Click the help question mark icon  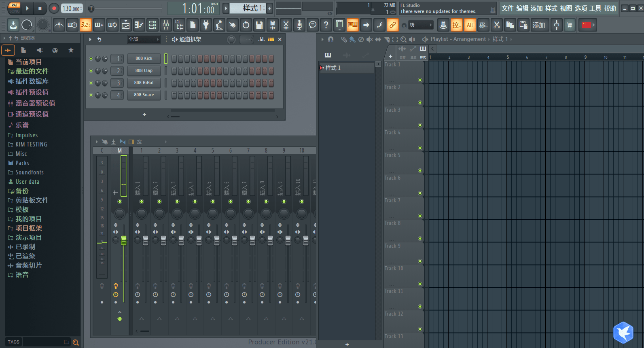coord(326,25)
